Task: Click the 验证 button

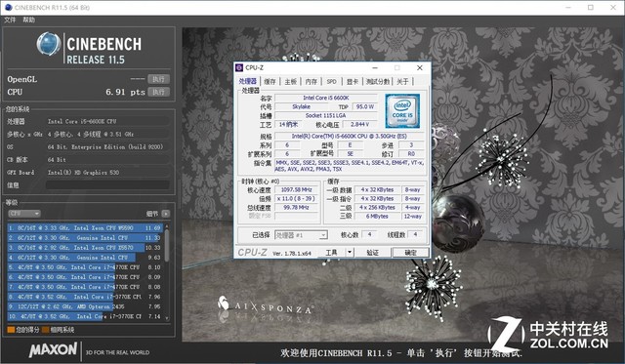Action: point(372,253)
